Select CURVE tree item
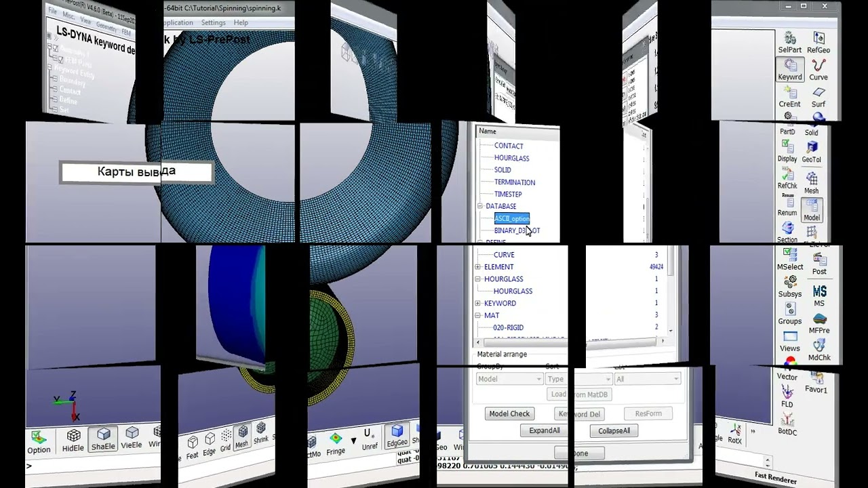The width and height of the screenshot is (868, 488). point(504,255)
